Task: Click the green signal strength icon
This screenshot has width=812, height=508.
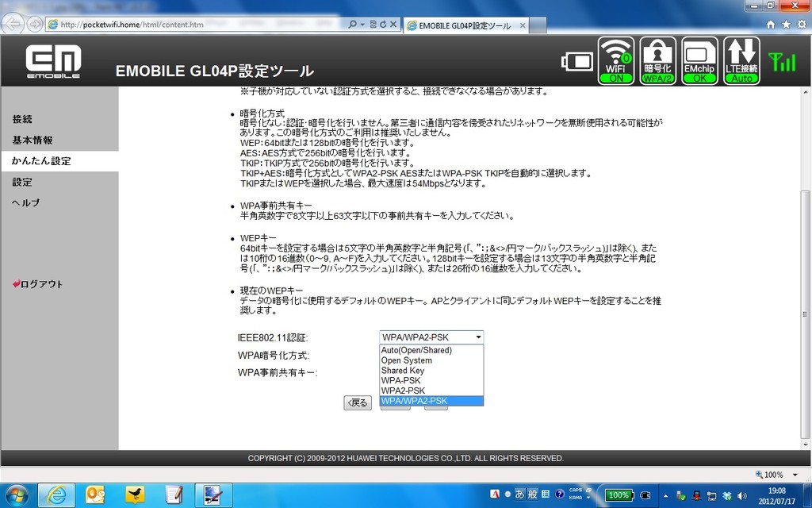Action: pyautogui.click(x=782, y=62)
